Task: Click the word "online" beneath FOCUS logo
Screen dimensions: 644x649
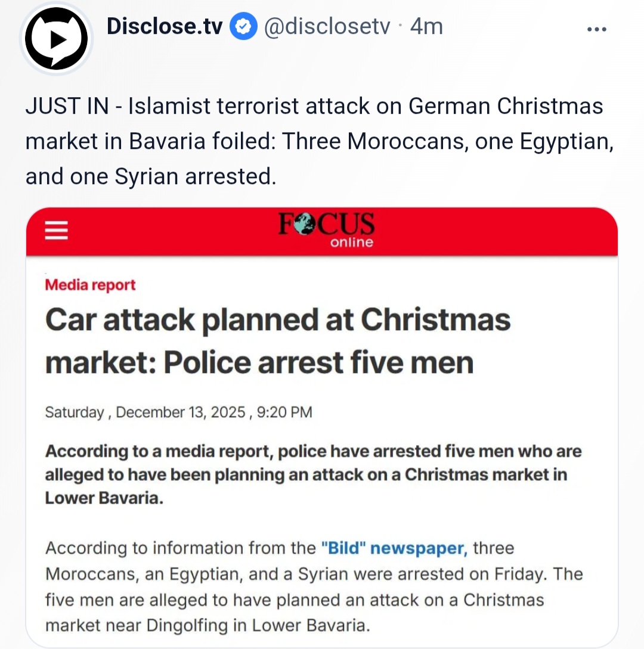Action: pyautogui.click(x=352, y=243)
